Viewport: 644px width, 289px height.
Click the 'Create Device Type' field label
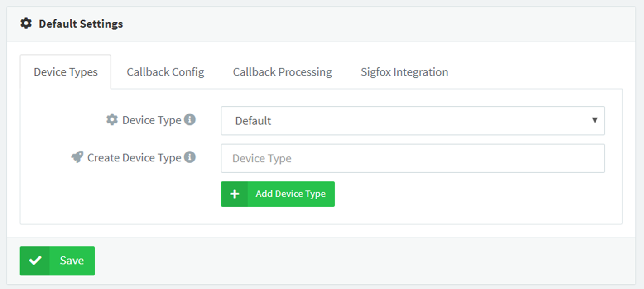coord(134,158)
